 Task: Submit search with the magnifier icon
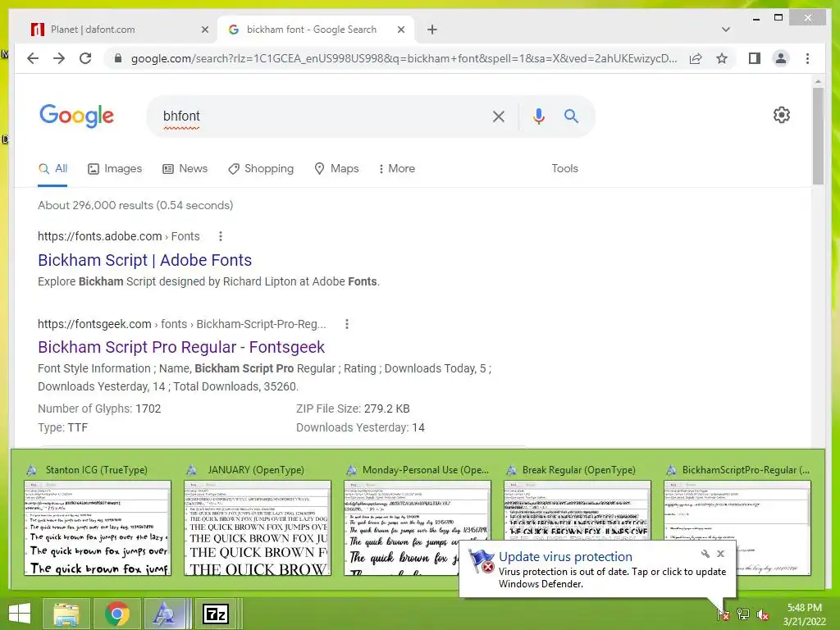coord(571,116)
